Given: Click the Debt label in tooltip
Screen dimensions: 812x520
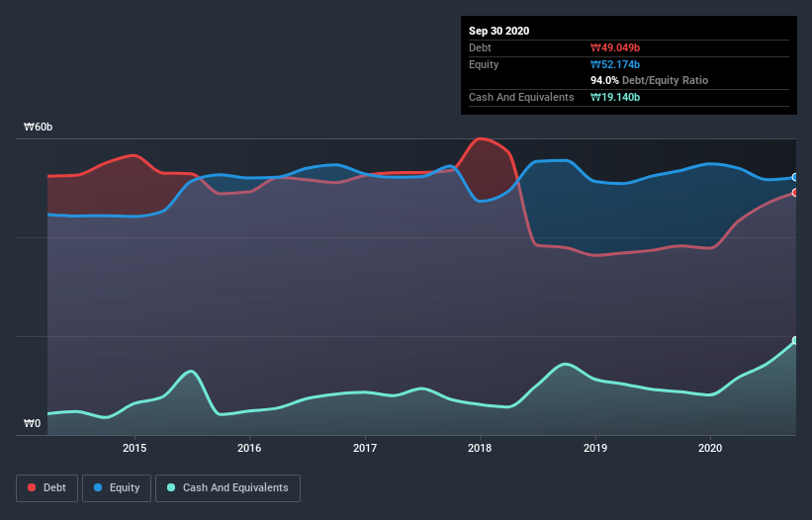Looking at the screenshot, I should [480, 47].
